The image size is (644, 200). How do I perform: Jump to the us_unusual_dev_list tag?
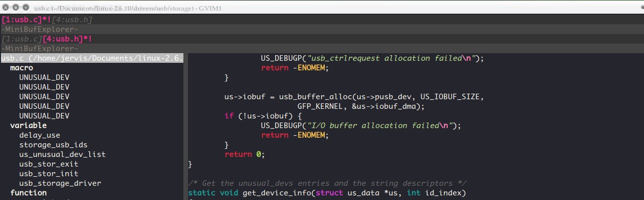pyautogui.click(x=62, y=154)
